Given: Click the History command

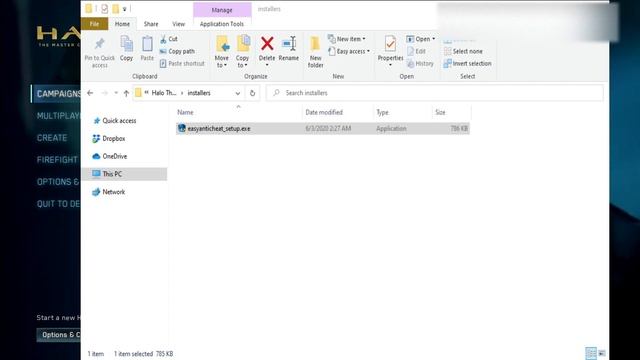Looking at the screenshot, I should (x=420, y=64).
